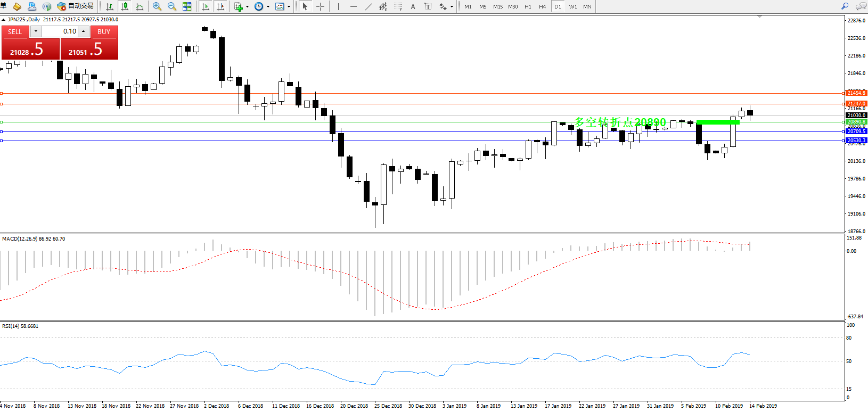The height and width of the screenshot is (412, 868).
Task: Increase lot volume with up arrow
Action: (84, 31)
